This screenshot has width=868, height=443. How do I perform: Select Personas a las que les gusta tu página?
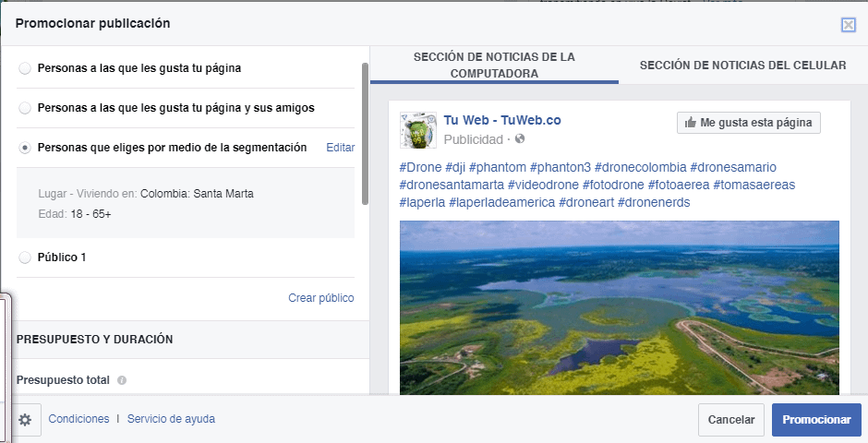[25, 68]
